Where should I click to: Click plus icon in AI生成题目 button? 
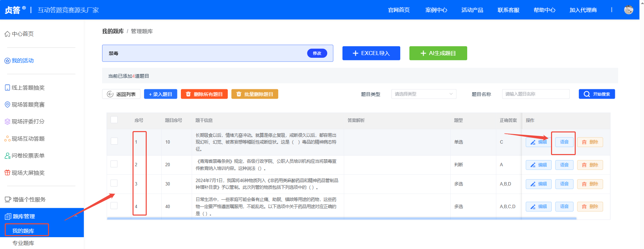point(423,53)
